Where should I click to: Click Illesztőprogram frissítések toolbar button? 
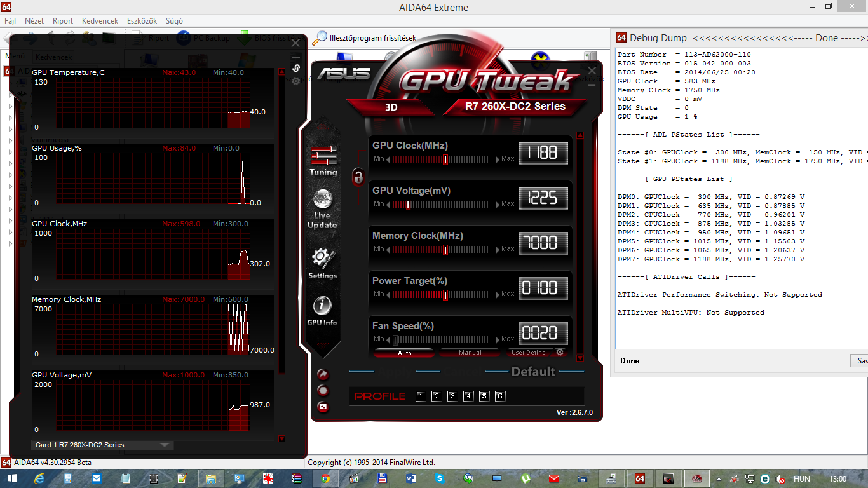click(x=365, y=38)
